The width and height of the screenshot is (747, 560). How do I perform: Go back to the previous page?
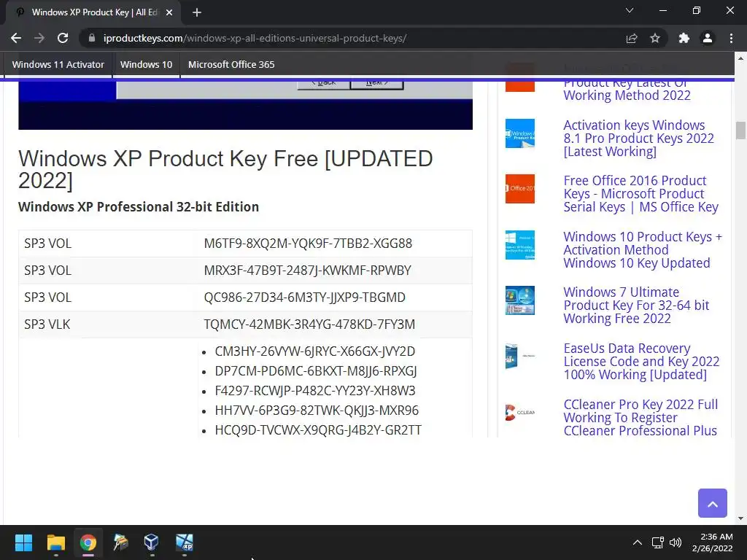(x=16, y=38)
